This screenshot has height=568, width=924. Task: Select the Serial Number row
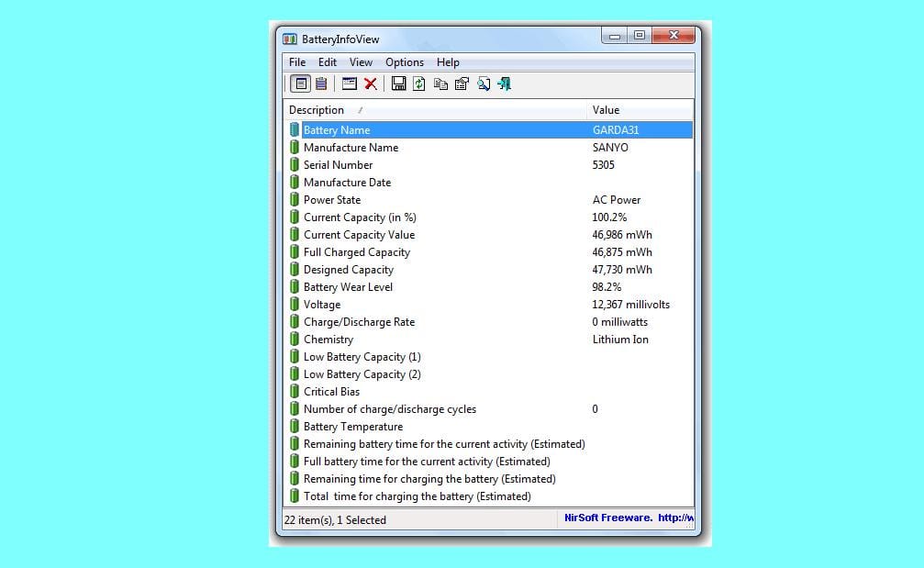click(488, 164)
